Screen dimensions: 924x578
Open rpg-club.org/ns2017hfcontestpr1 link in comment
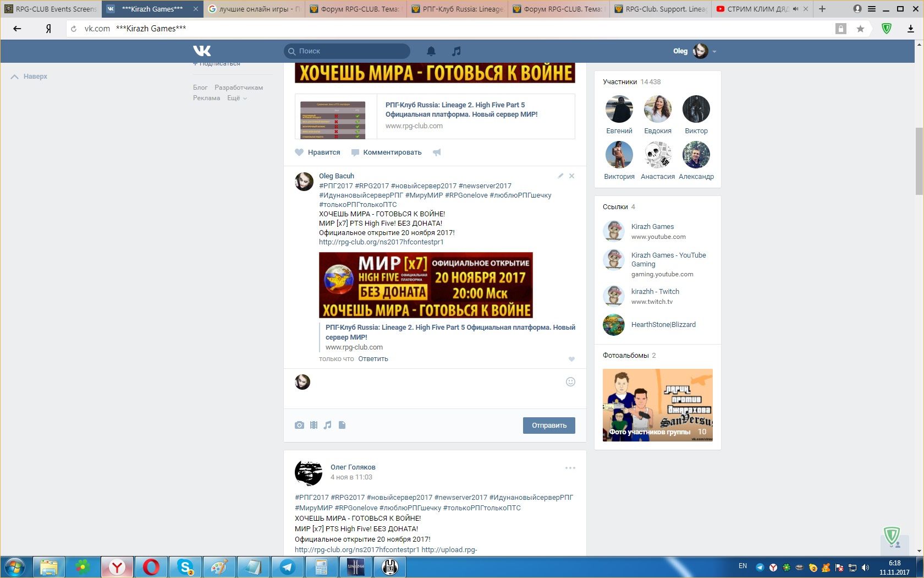[381, 242]
